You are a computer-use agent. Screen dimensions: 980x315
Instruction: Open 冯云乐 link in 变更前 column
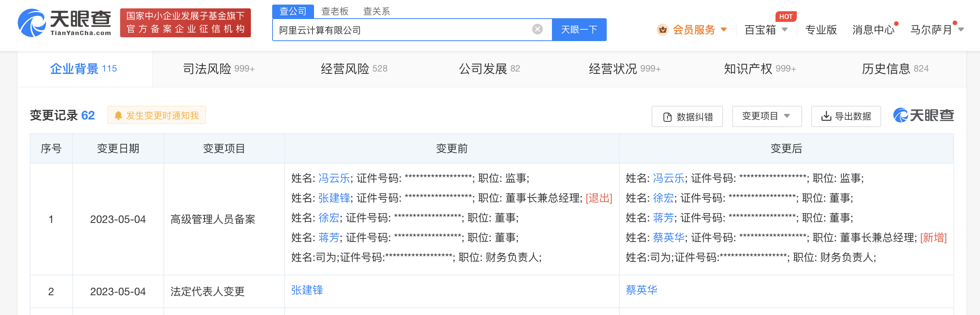(x=334, y=178)
